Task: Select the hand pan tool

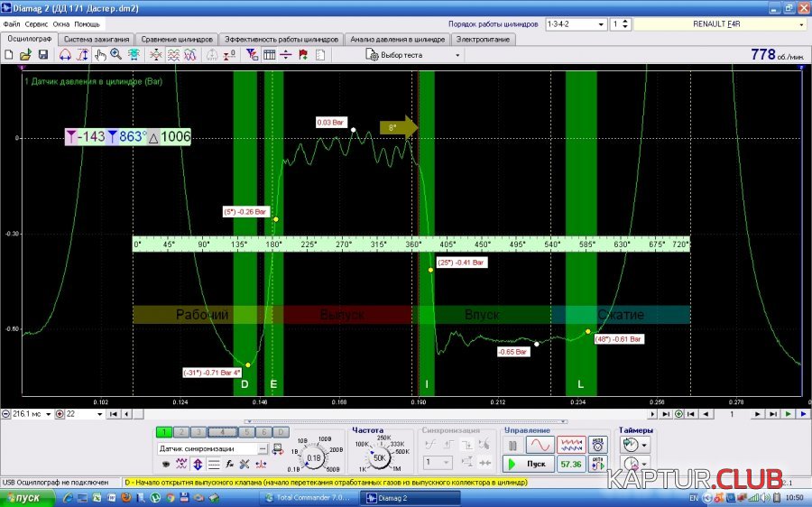Action: pyautogui.click(x=100, y=54)
